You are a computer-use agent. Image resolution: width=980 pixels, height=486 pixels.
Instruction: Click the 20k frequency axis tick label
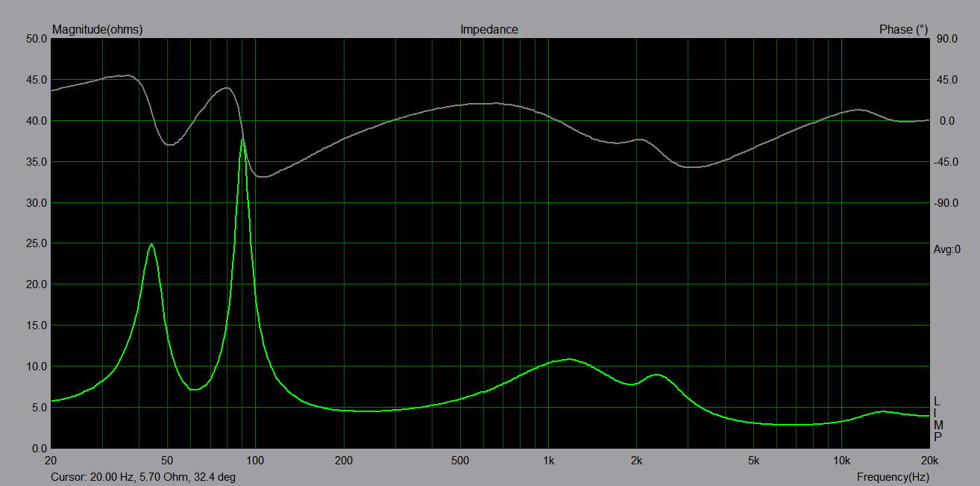point(929,460)
